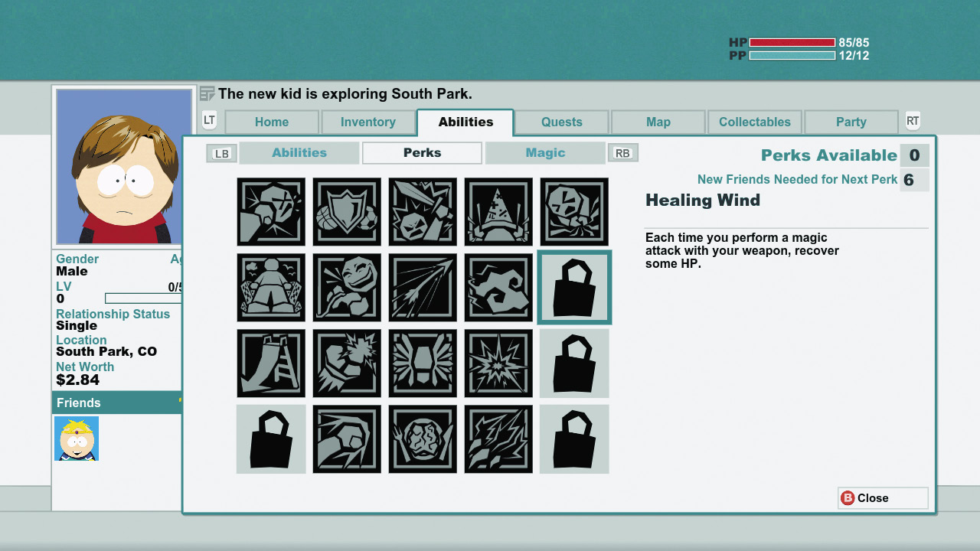
Task: Click the Healing Wind perk title
Action: (703, 201)
